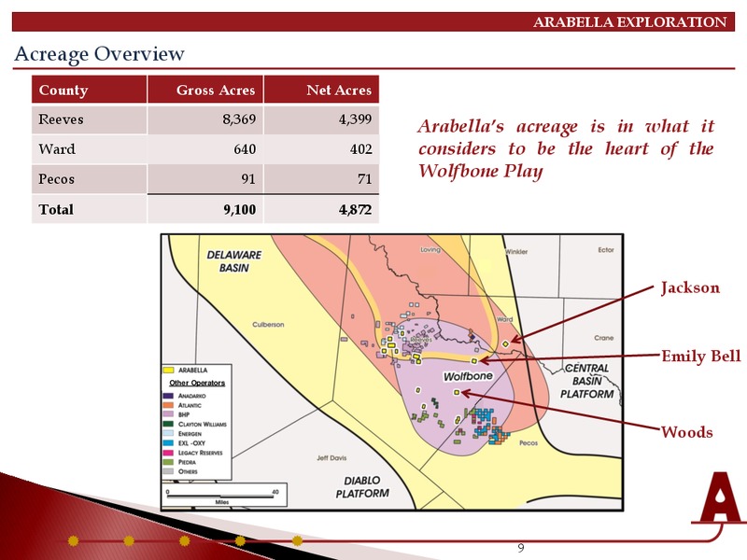Click the total gross acres 9,100
This screenshot has width=747, height=560.
point(240,209)
